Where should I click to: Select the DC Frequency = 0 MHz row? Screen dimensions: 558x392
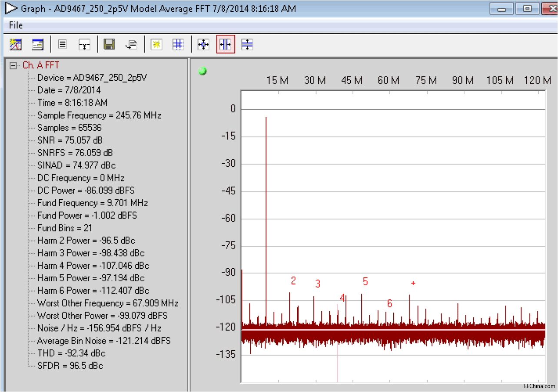coord(81,178)
